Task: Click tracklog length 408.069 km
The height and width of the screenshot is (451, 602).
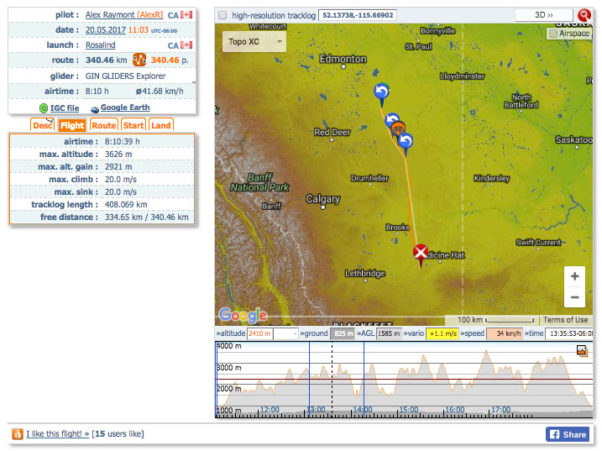Action: click(126, 205)
